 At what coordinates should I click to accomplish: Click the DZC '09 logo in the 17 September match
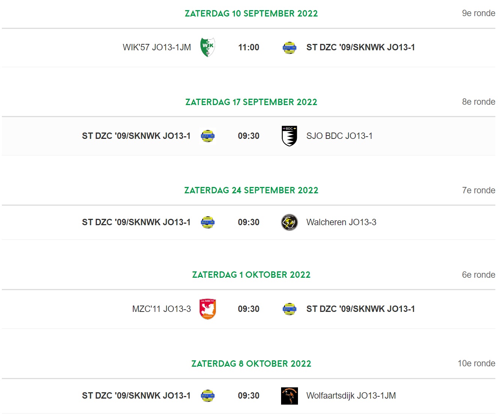point(208,136)
